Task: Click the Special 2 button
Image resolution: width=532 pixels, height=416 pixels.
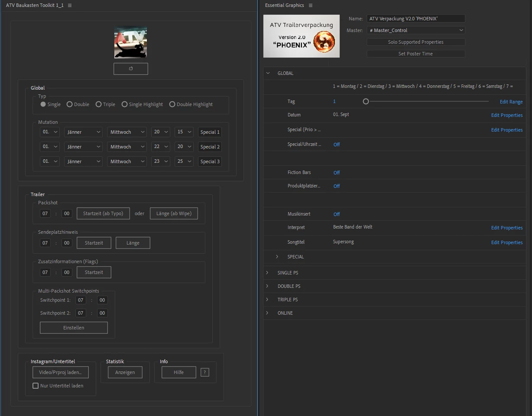Action: (210, 147)
